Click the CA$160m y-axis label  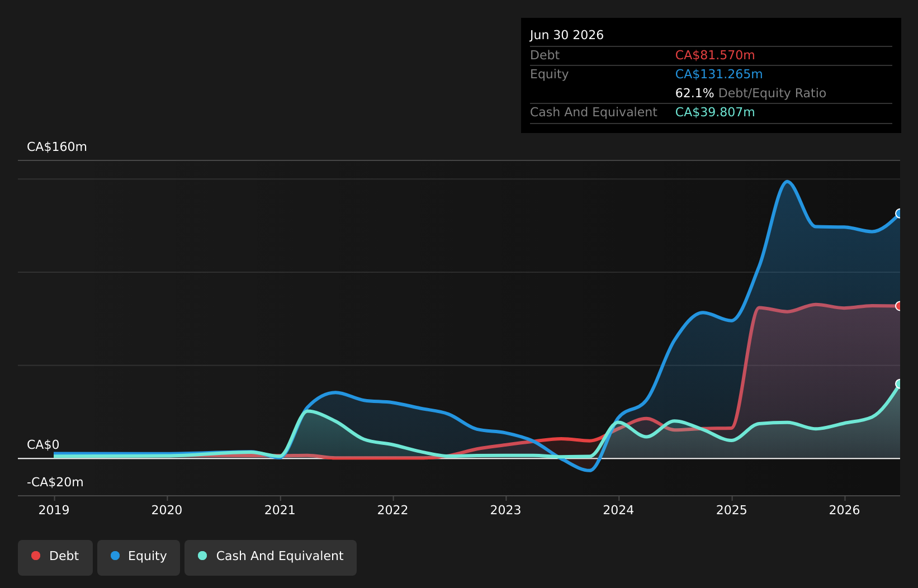[x=57, y=147]
